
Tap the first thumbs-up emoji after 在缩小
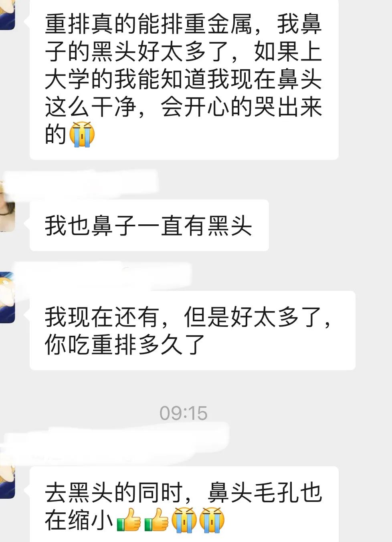coord(129,520)
